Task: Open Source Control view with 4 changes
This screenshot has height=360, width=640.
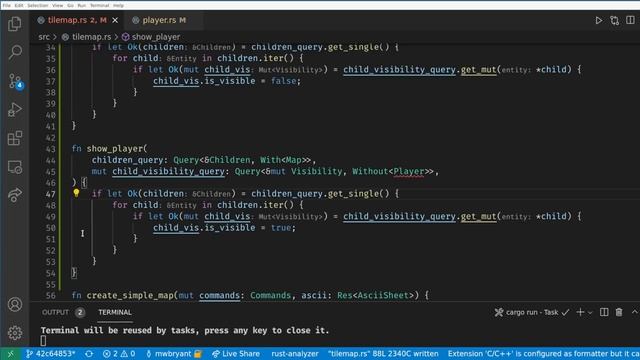Action: [x=15, y=81]
